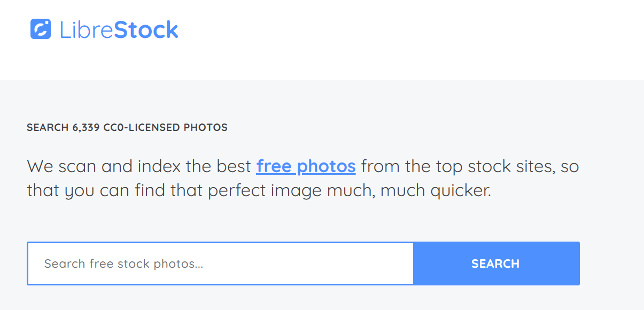Image resolution: width=644 pixels, height=310 pixels.
Task: Click the LibreStock logo icon
Action: 41,29
